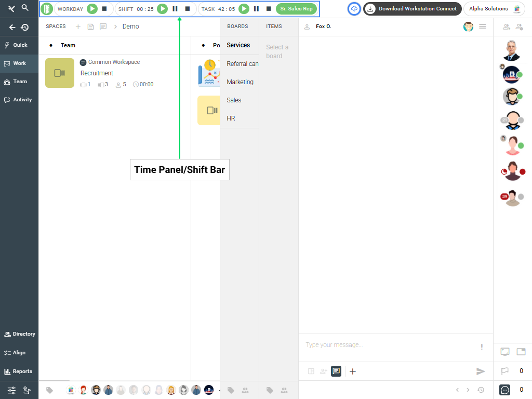Viewport: 532px width, 399px height.
Task: Click Download Workstation Connect button
Action: (412, 9)
